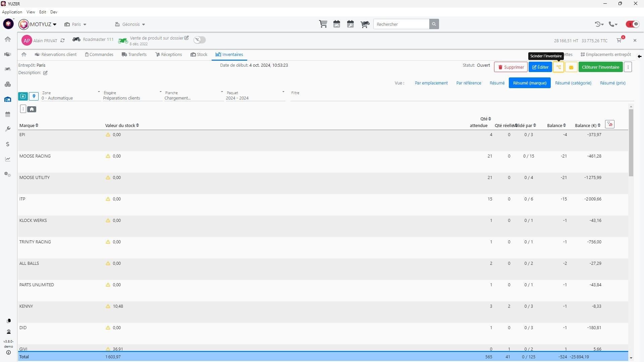The width and height of the screenshot is (644, 362).
Task: Click the calendar with wrench workshop icon
Action: click(350, 24)
